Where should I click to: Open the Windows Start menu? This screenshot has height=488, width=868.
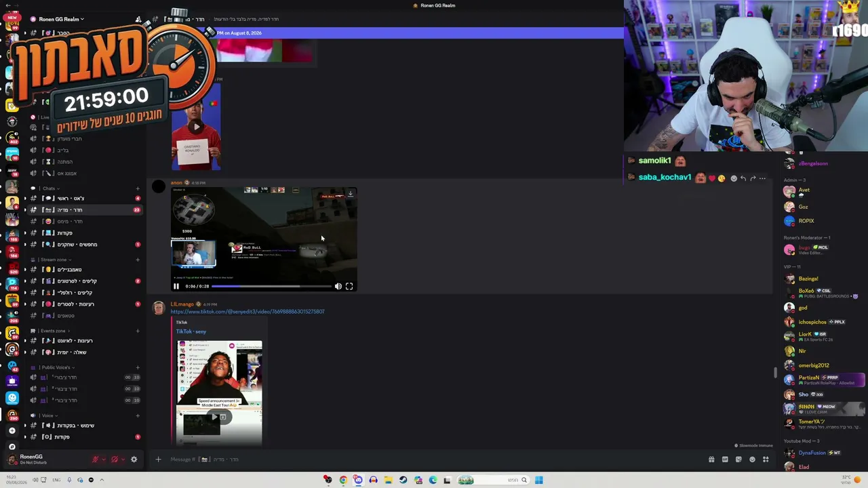(x=538, y=480)
